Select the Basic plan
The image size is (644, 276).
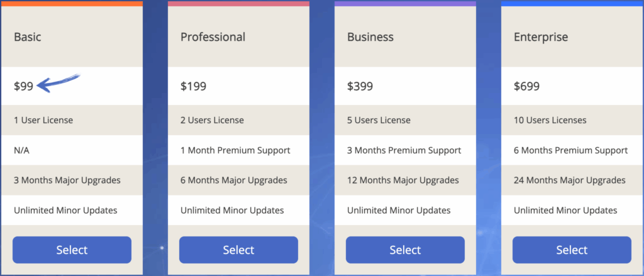(x=72, y=250)
